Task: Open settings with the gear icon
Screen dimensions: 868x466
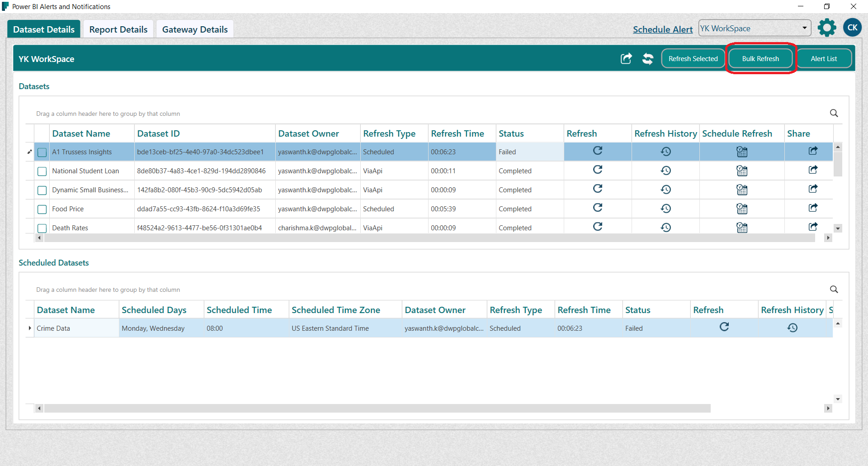Action: [827, 28]
